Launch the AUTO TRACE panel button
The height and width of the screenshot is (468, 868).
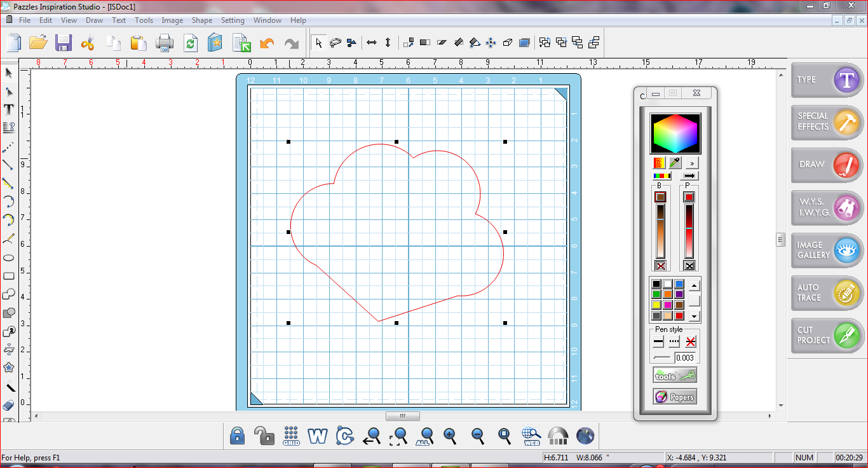(827, 292)
